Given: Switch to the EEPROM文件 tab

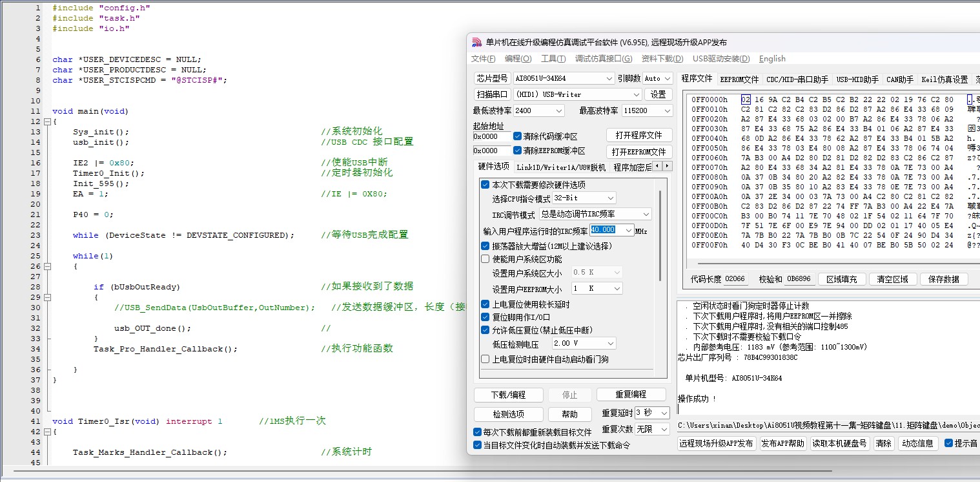Looking at the screenshot, I should click(739, 79).
